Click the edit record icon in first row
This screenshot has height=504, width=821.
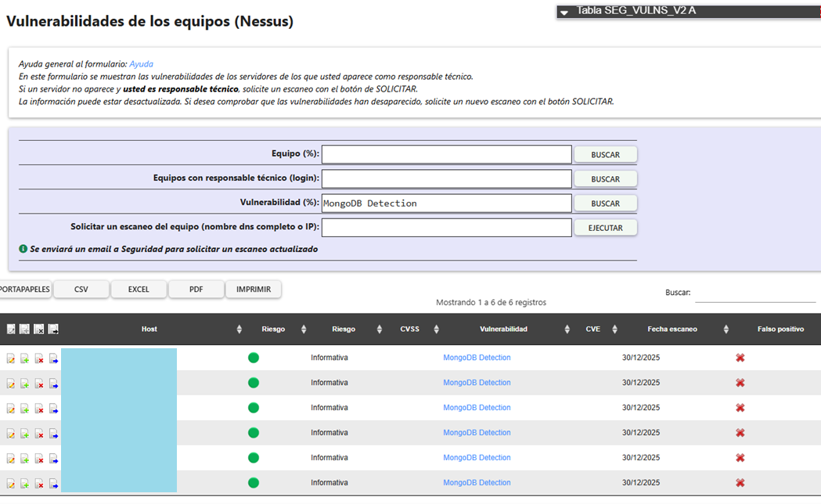10,358
